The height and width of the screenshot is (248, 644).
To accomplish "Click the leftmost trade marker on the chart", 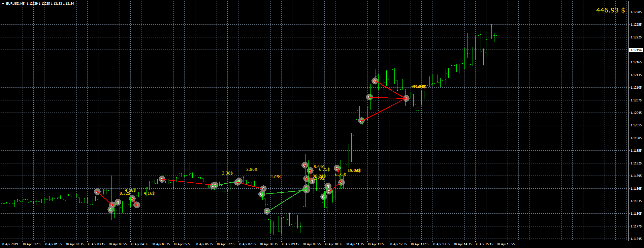I will pos(97,192).
